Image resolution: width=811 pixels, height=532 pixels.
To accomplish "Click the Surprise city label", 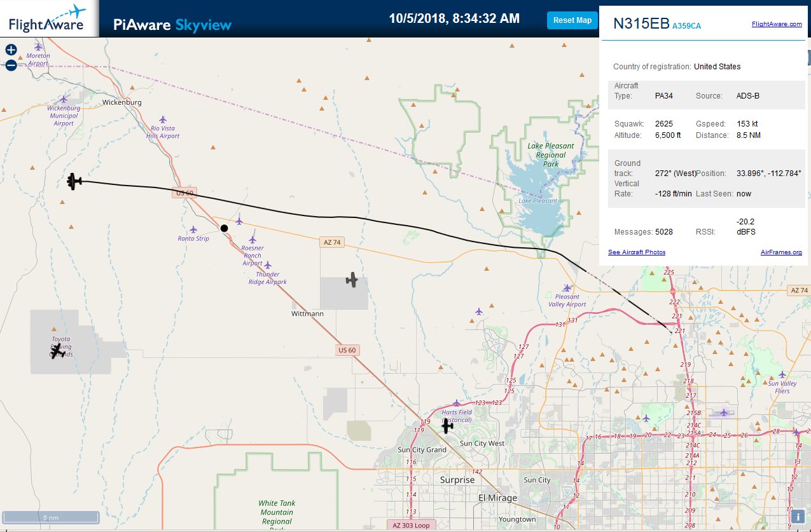I will click(x=457, y=480).
